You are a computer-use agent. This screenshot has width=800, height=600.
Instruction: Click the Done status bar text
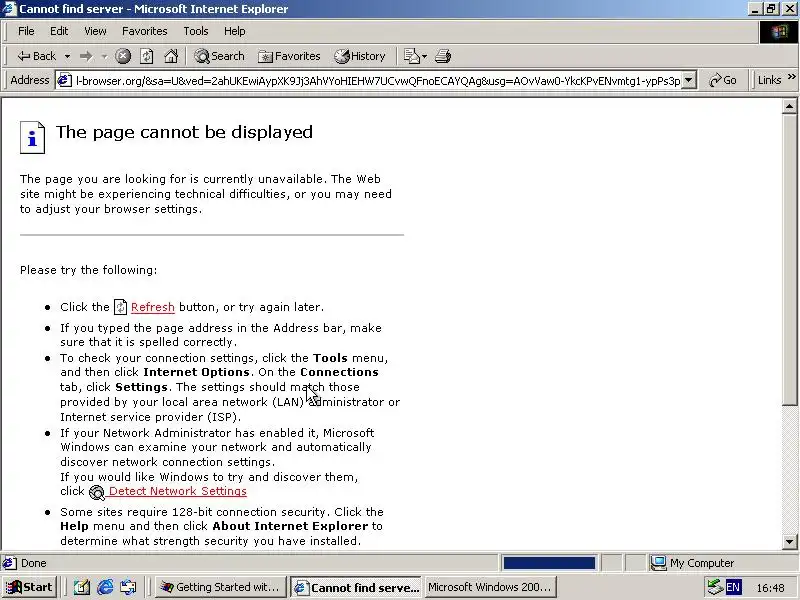pos(34,563)
